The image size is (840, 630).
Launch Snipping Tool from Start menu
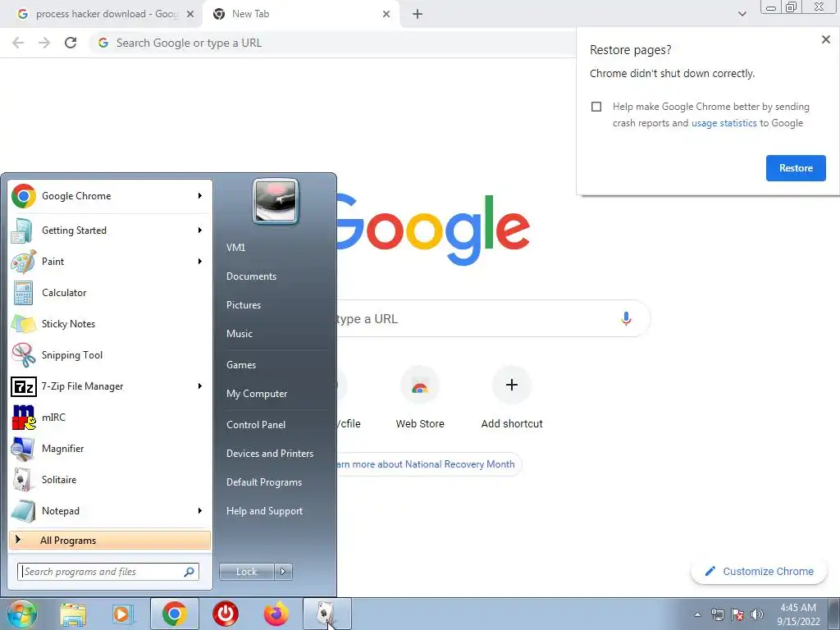[x=110, y=354]
